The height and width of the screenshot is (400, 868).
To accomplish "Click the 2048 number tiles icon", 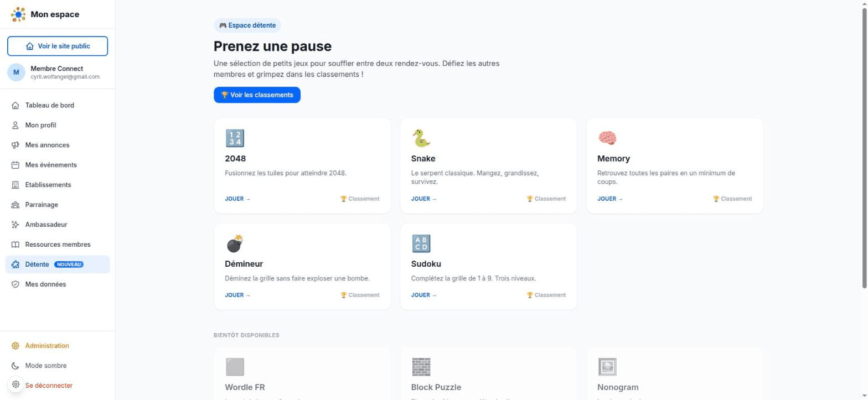I will pos(235,138).
